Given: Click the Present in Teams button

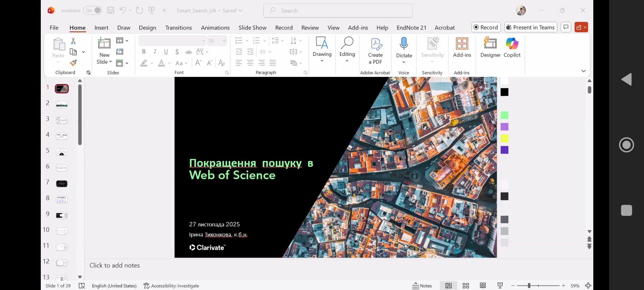Looking at the screenshot, I should 530,27.
